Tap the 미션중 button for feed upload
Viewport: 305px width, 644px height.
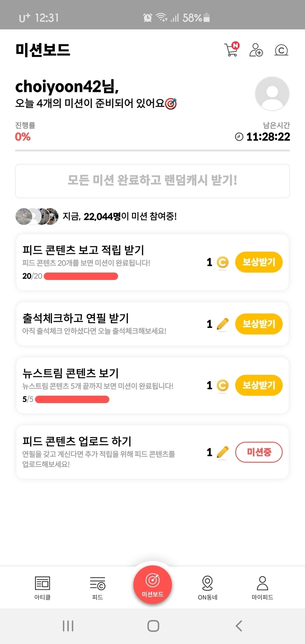coord(259,452)
